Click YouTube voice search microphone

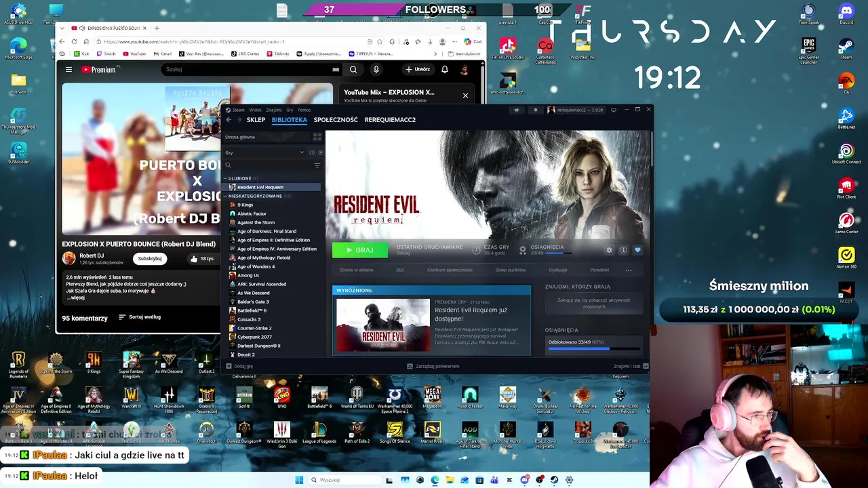pos(376,69)
